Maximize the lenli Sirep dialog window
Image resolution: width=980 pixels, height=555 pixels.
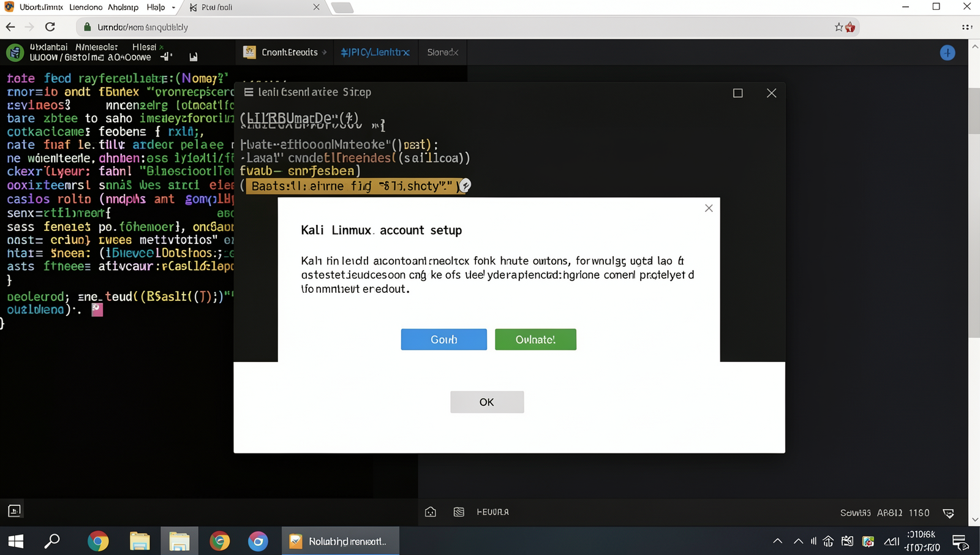[738, 93]
